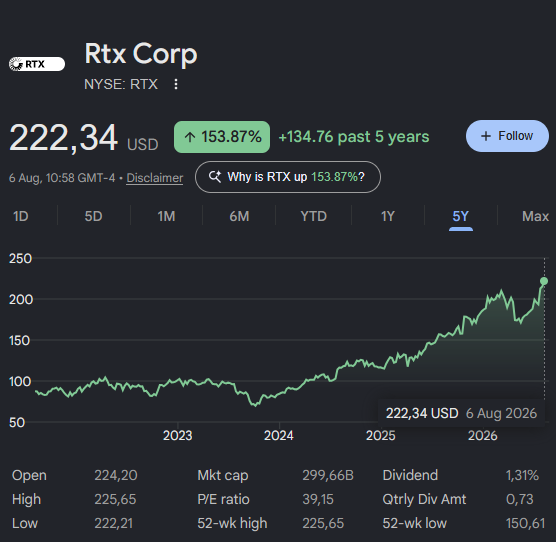
Task: Select the 6M time range
Action: click(239, 216)
